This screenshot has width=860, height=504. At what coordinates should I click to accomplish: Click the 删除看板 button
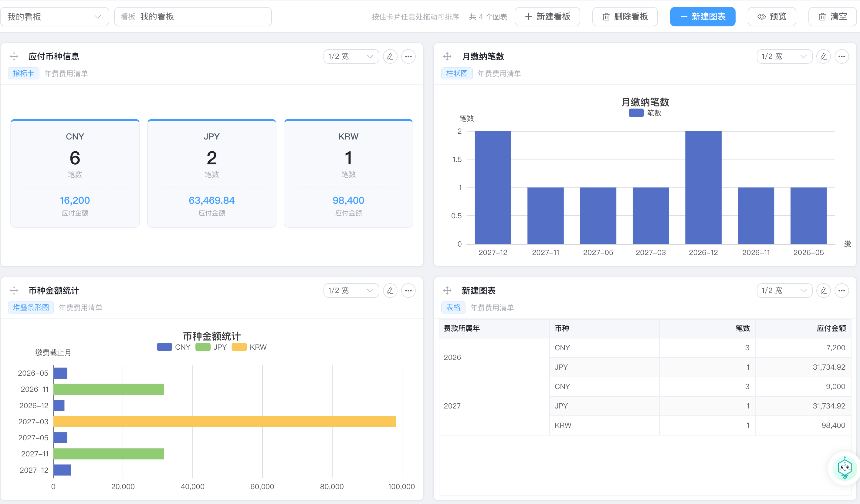[625, 17]
